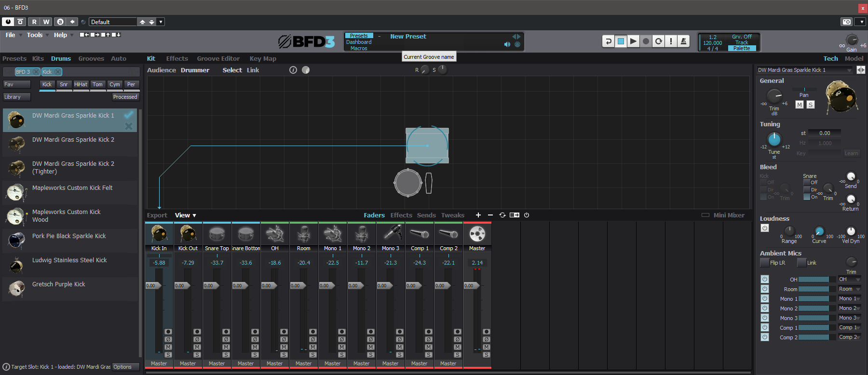
Task: Click the transport Record button
Action: pos(646,41)
